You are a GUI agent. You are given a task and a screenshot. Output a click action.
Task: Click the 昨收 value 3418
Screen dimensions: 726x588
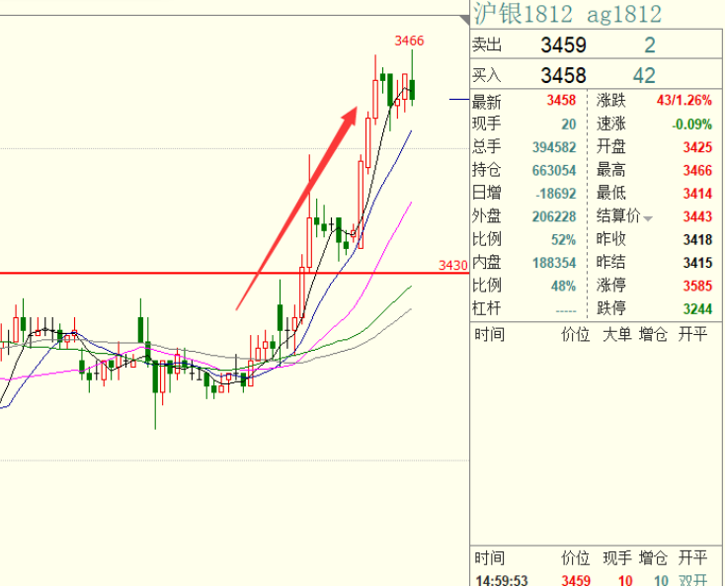(697, 239)
